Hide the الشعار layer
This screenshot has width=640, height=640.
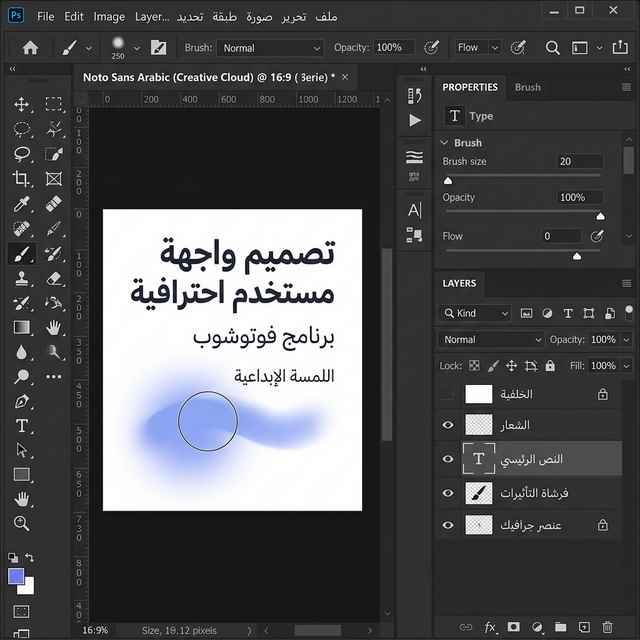(448, 425)
